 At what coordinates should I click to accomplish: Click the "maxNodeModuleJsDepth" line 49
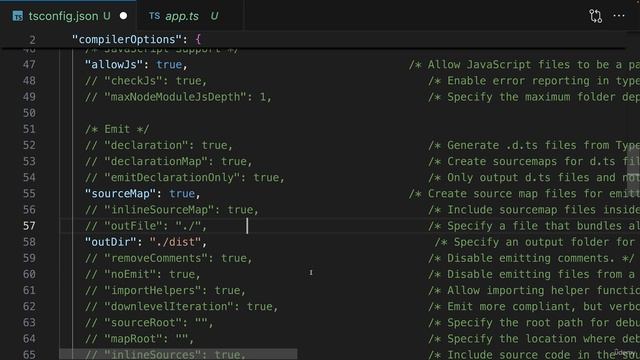point(178,97)
